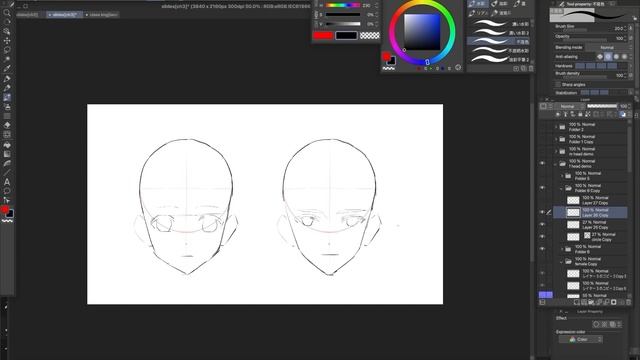Hide the Layer 25 Copy layer

click(542, 224)
